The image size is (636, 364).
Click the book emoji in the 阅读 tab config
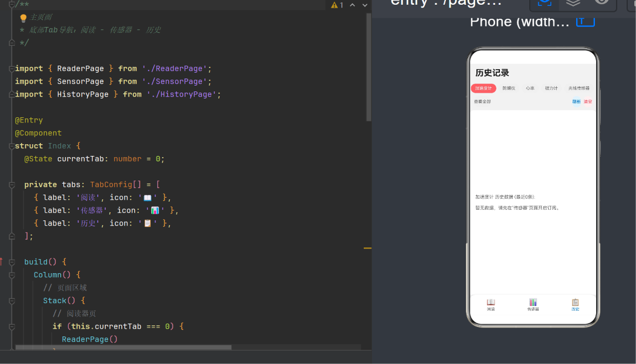click(x=148, y=198)
